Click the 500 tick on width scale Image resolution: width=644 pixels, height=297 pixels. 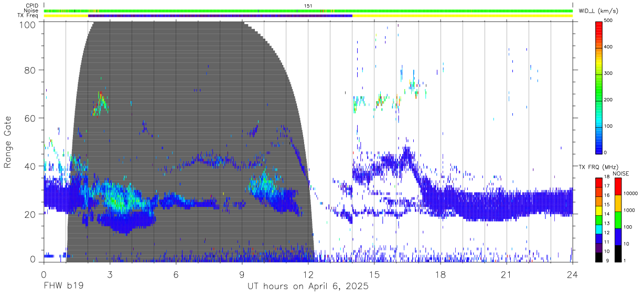609,21
